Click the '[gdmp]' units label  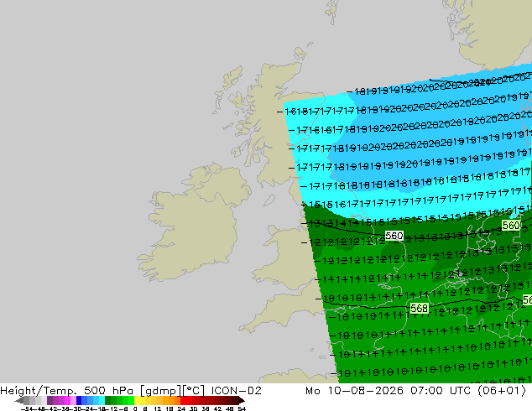(x=161, y=391)
